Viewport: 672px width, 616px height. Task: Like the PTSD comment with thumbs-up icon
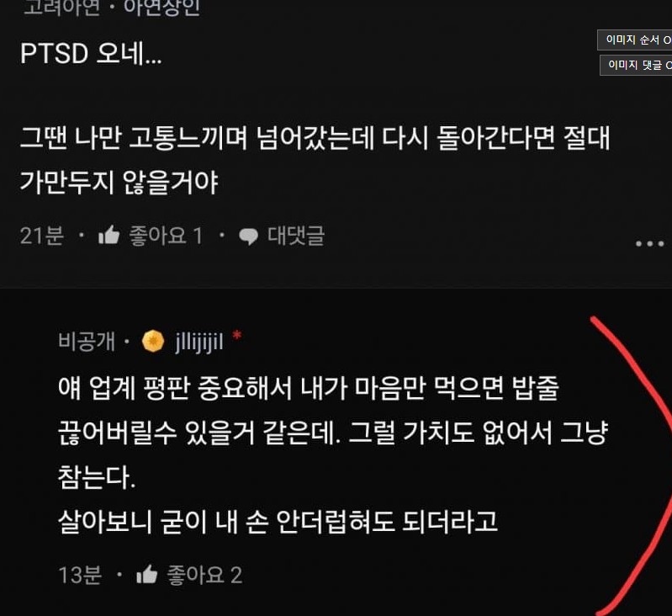coord(108,236)
